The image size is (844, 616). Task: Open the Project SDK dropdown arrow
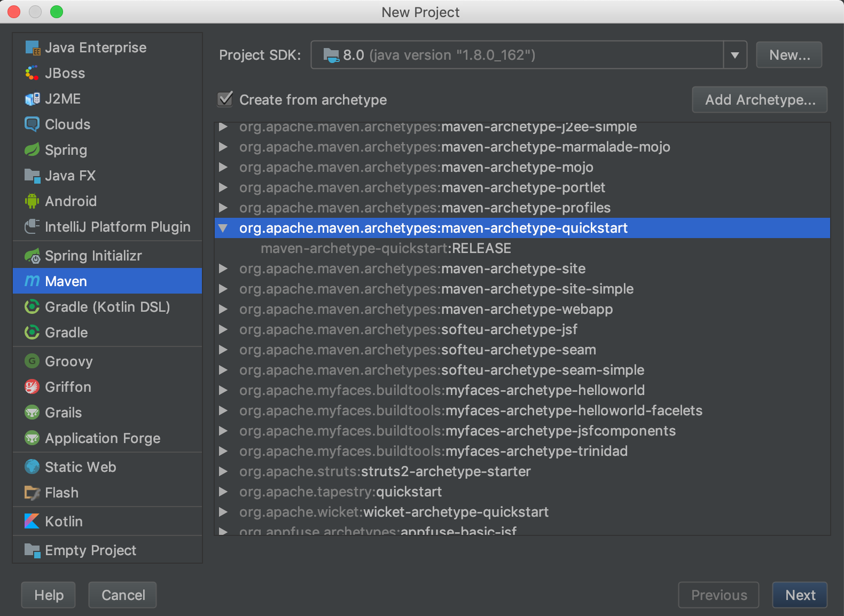pyautogui.click(x=735, y=55)
